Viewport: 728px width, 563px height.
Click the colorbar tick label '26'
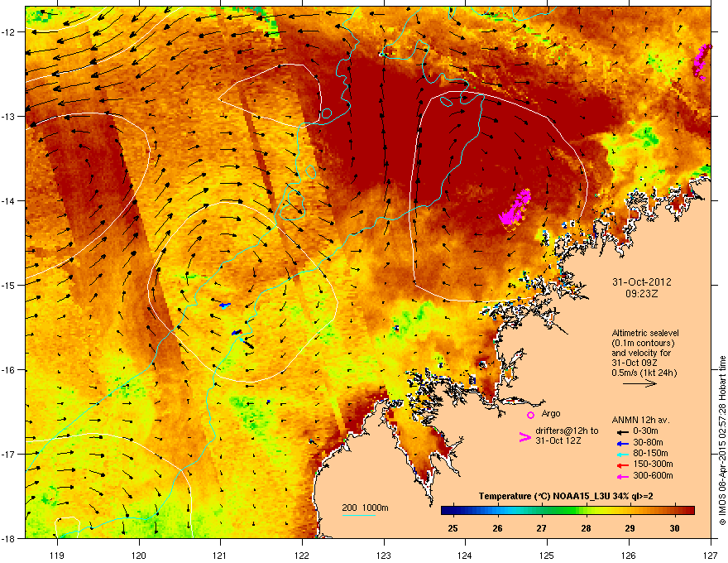pyautogui.click(x=497, y=528)
